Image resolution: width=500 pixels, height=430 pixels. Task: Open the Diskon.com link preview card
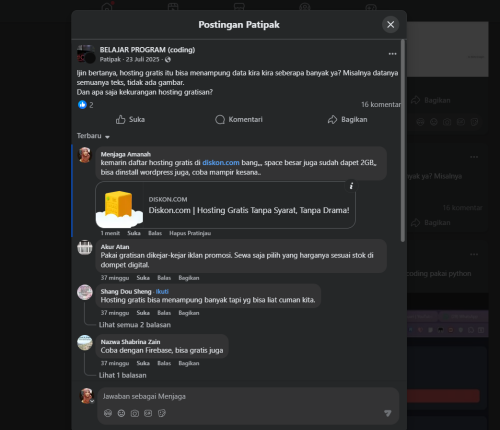225,205
